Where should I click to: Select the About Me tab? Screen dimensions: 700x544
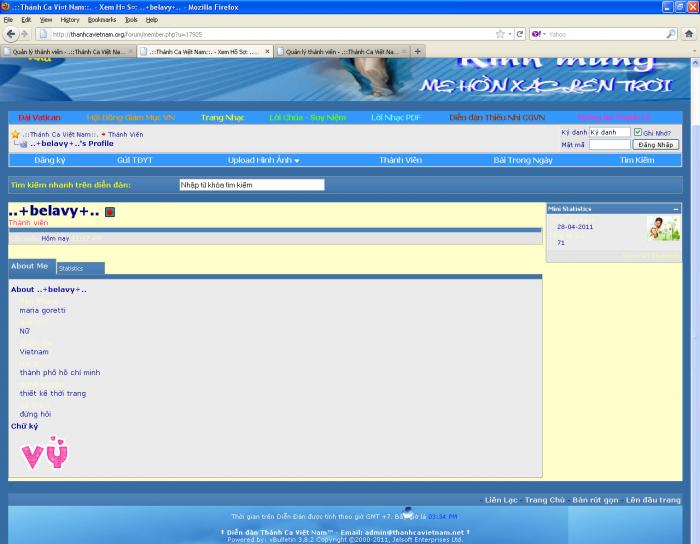tap(29, 267)
